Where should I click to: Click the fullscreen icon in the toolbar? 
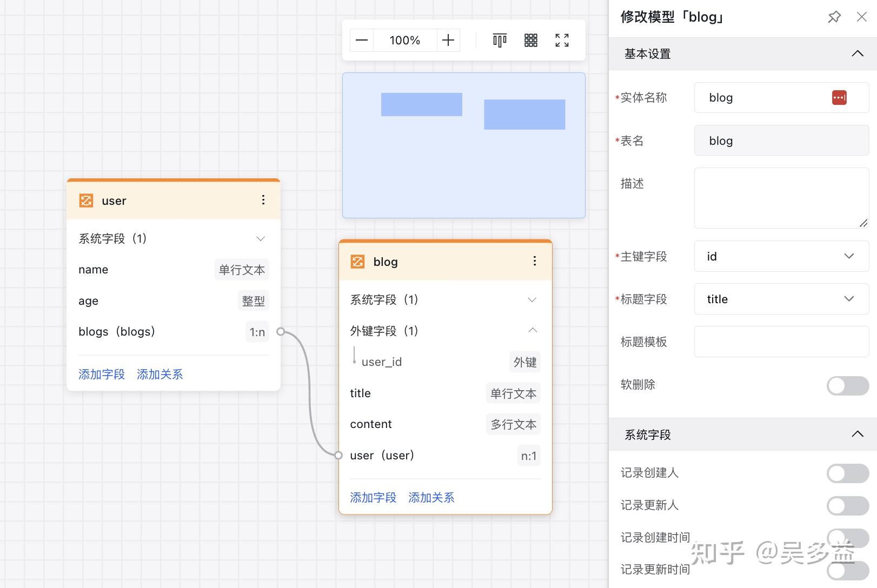(x=561, y=40)
